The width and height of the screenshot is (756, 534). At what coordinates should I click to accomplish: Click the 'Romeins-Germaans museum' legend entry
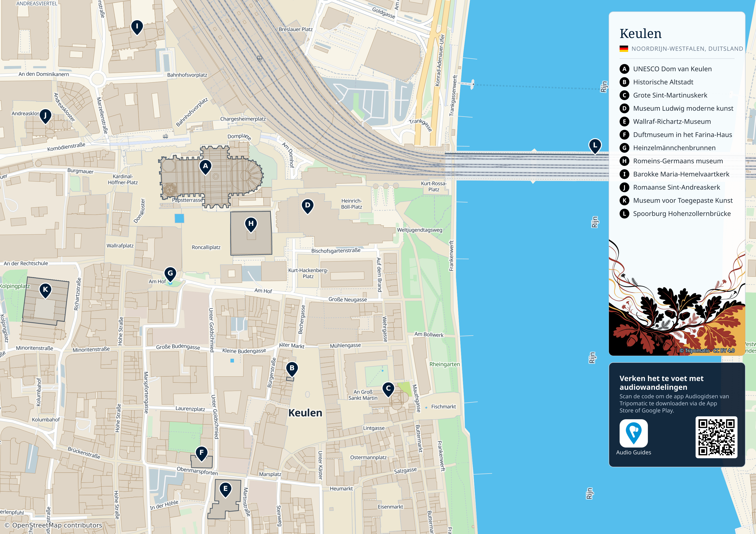pos(678,161)
